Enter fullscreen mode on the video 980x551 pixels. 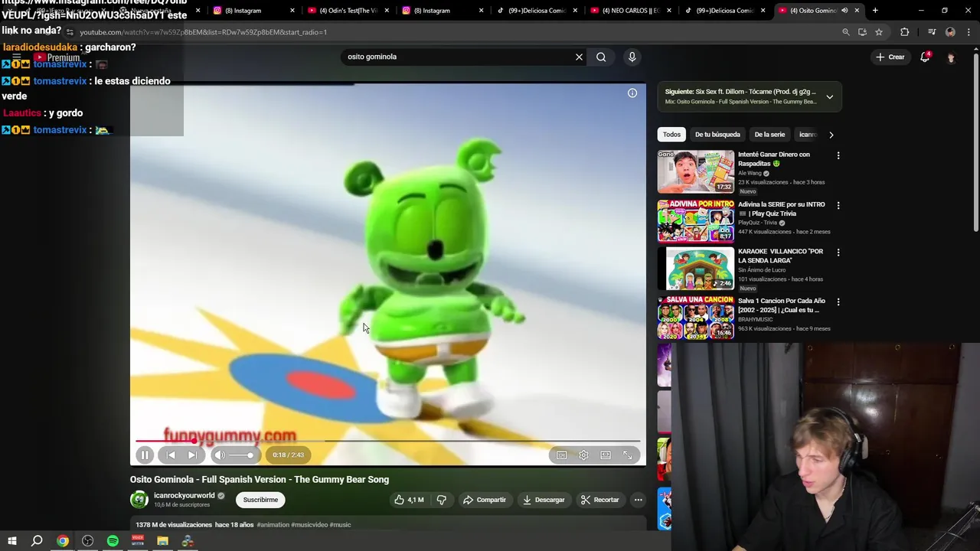(x=628, y=455)
